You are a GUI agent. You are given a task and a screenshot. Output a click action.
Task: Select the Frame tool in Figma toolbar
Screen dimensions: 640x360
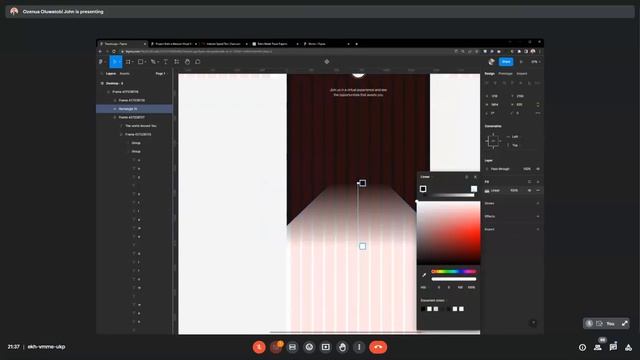pyautogui.click(x=129, y=62)
